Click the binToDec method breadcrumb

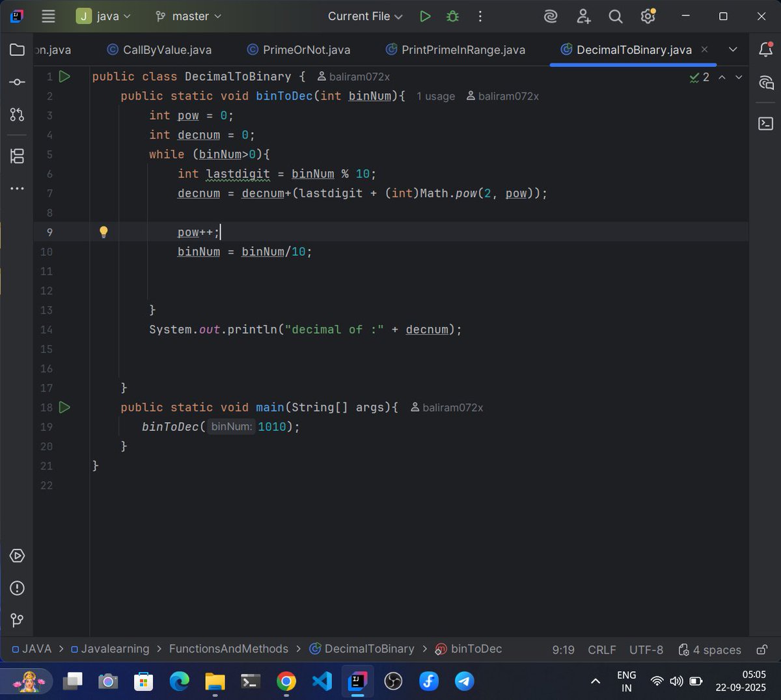(x=469, y=649)
